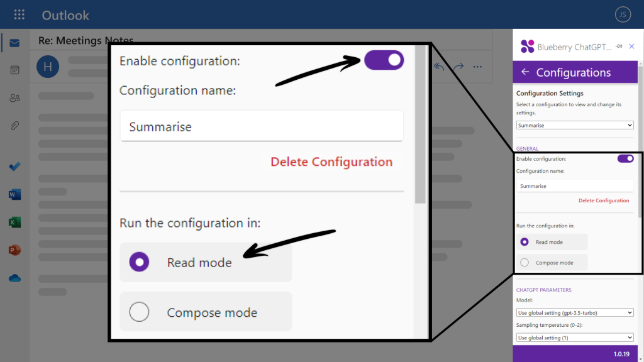
Task: Select Compose mode radio in sidebar panel
Action: pos(525,262)
